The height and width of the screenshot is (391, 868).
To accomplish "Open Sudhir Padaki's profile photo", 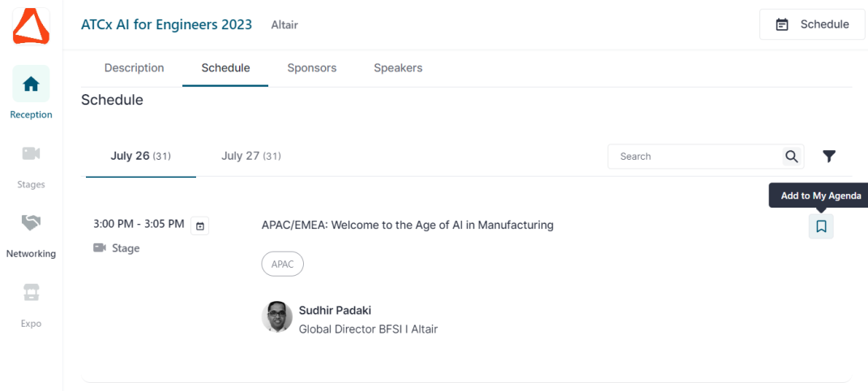I will [x=277, y=317].
